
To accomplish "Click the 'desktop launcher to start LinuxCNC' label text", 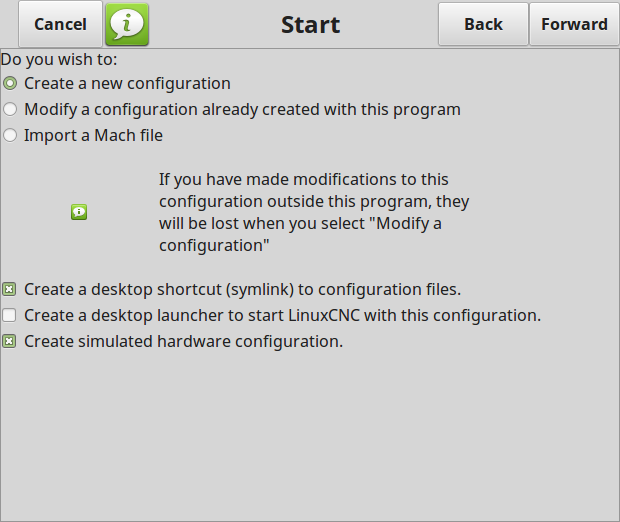I will click(282, 316).
